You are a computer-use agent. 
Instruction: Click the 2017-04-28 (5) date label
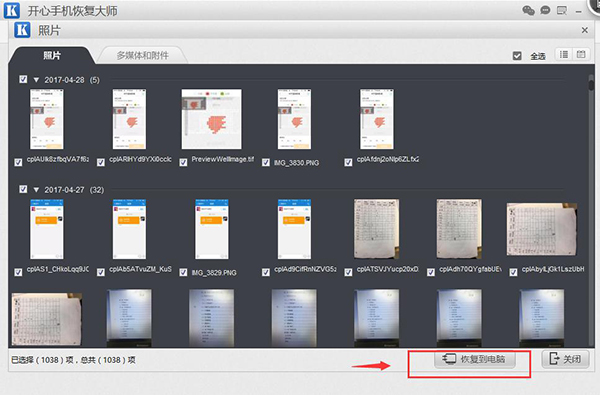click(x=72, y=80)
